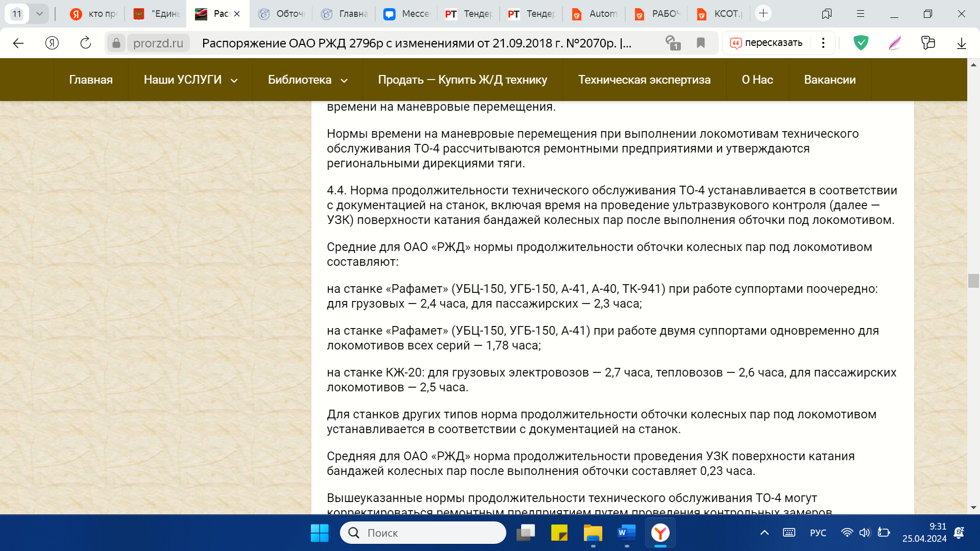Open Вакансии page
Image resolution: width=980 pixels, height=551 pixels.
tap(830, 80)
